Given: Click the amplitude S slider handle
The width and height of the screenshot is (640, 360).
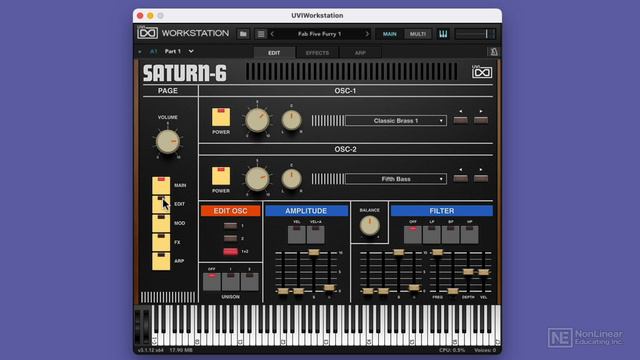Looking at the screenshot, I should coord(313,252).
